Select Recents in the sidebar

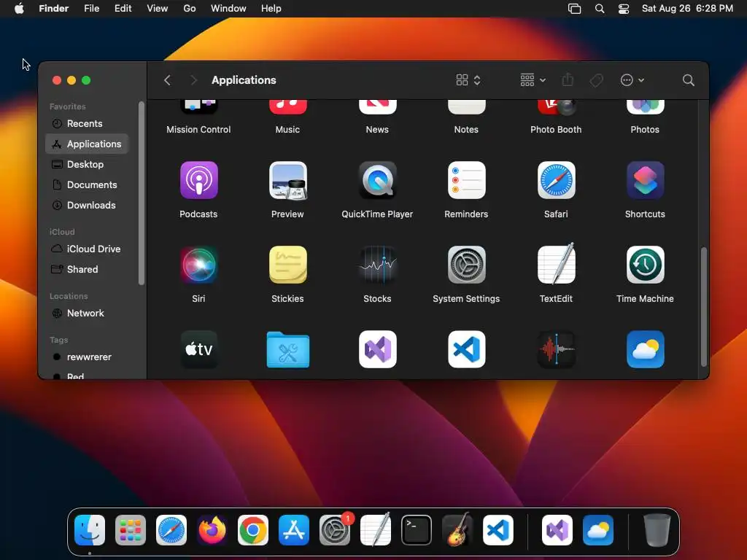(87, 124)
